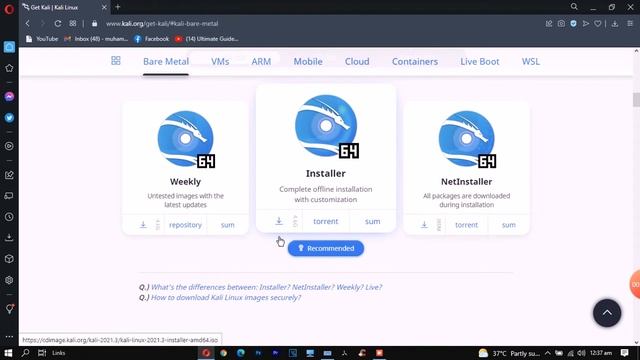Open the Installer torrent link
Screen dimensions: 640x360
pos(326,221)
